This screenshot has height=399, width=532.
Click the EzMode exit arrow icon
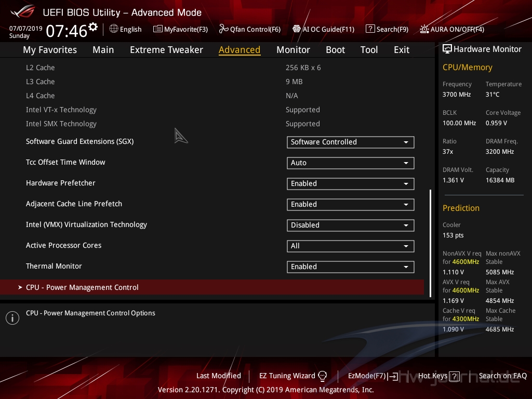[x=393, y=376]
